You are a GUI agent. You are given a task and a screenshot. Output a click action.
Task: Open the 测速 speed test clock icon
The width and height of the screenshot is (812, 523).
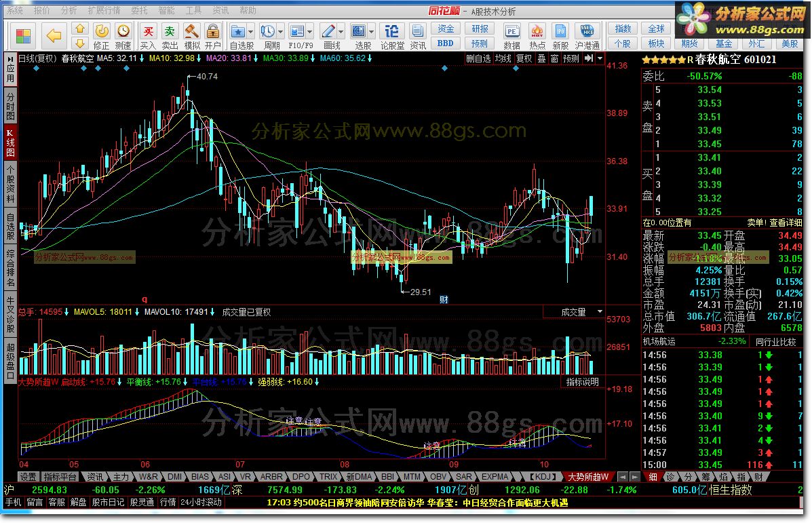(x=123, y=36)
